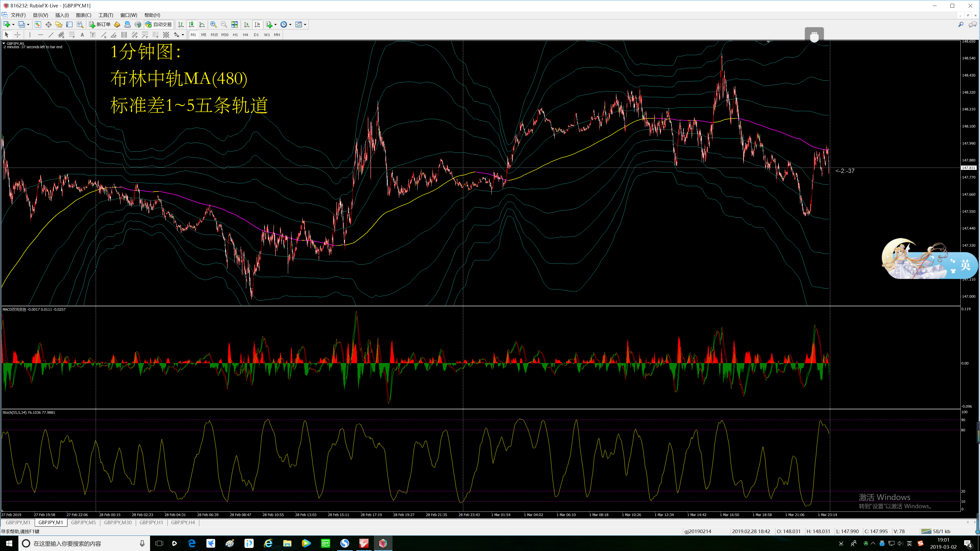Open File Explorer from the taskbar
This screenshot has width=980, height=551.
pos(287,543)
